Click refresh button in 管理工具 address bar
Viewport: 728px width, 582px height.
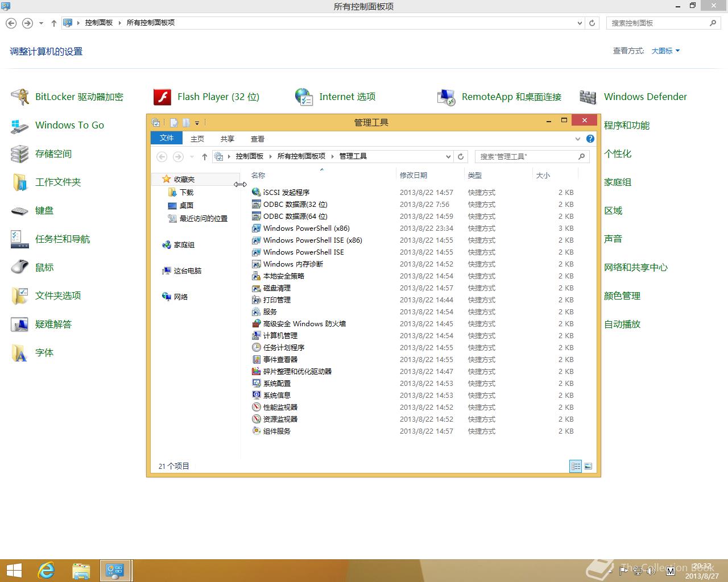point(461,156)
